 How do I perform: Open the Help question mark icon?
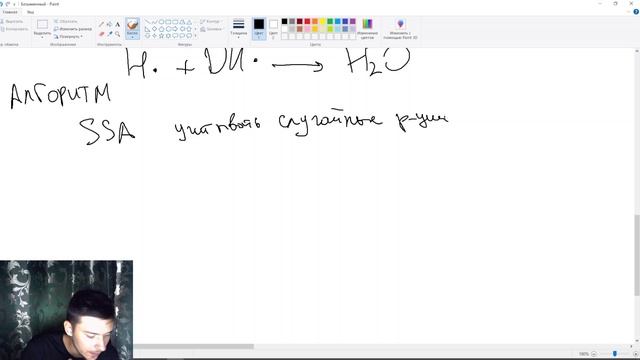636,12
